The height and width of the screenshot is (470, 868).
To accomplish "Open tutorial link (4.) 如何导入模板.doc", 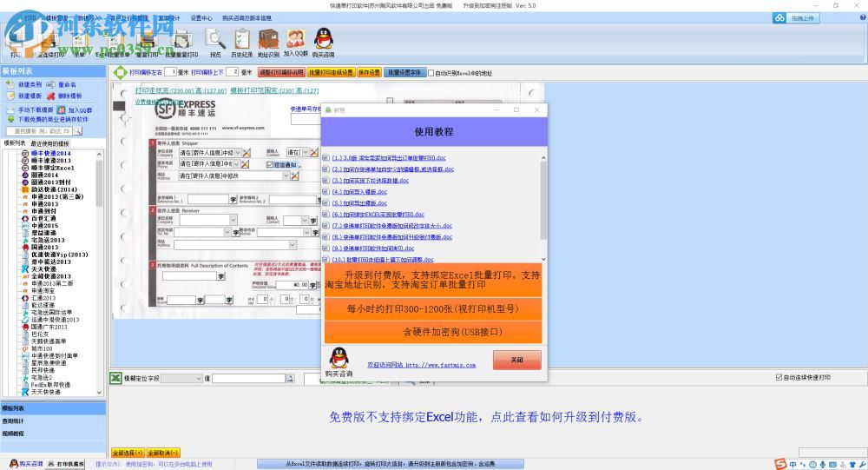I will [x=359, y=192].
